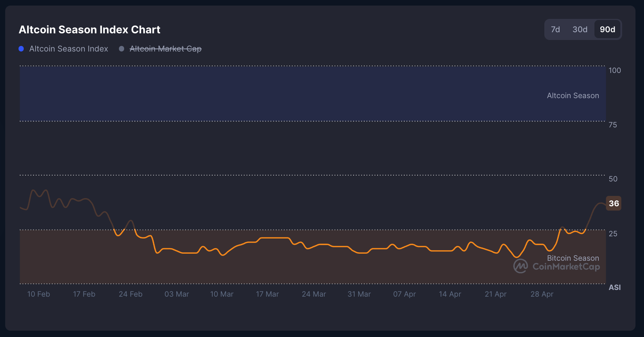Switch to the 7d timeframe tab

[x=555, y=29]
